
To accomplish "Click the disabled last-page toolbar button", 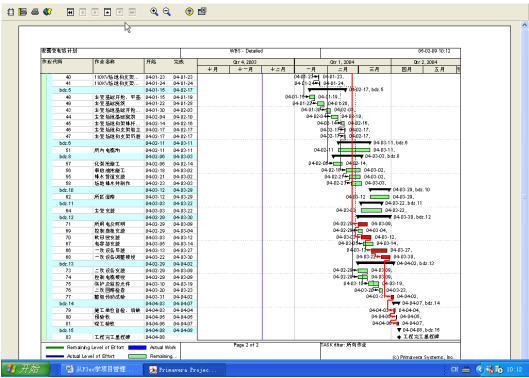I will point(132,12).
